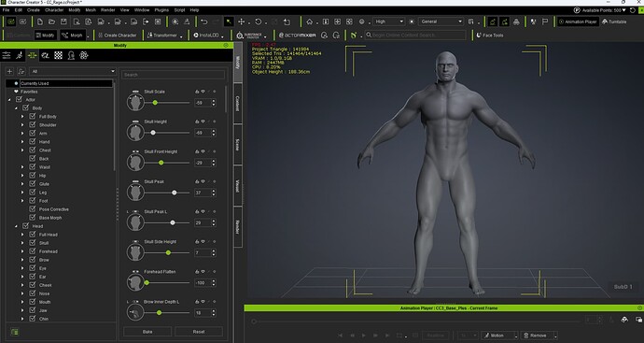
Task: Toggle the Actor checkbox
Action: point(19,99)
